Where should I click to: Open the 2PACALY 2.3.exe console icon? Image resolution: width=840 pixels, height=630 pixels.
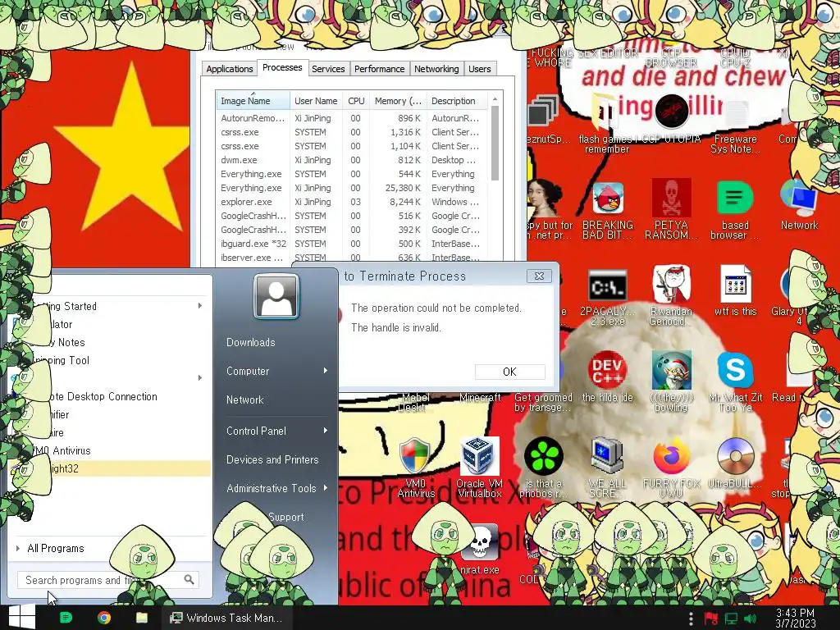click(x=608, y=286)
